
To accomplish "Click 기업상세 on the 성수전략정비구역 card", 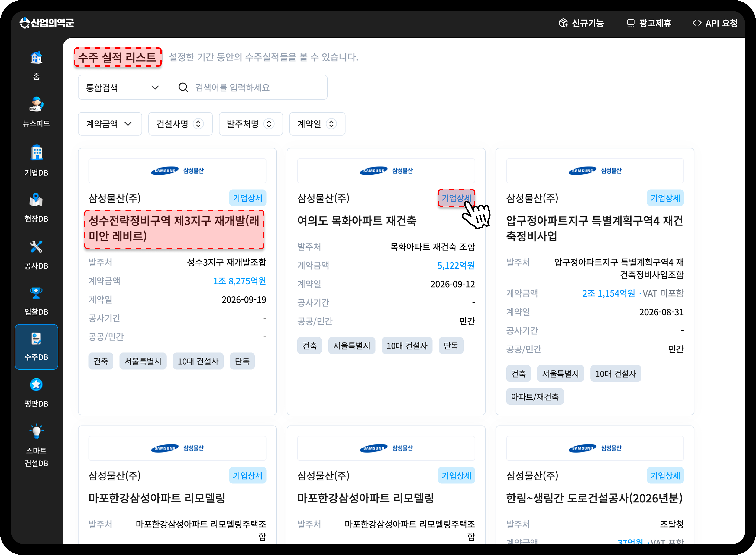I will click(x=248, y=198).
